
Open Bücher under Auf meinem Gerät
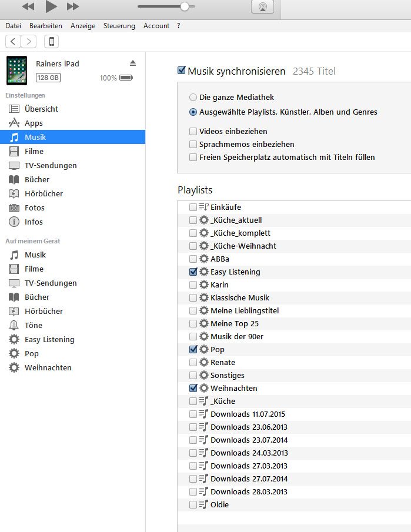(73, 297)
